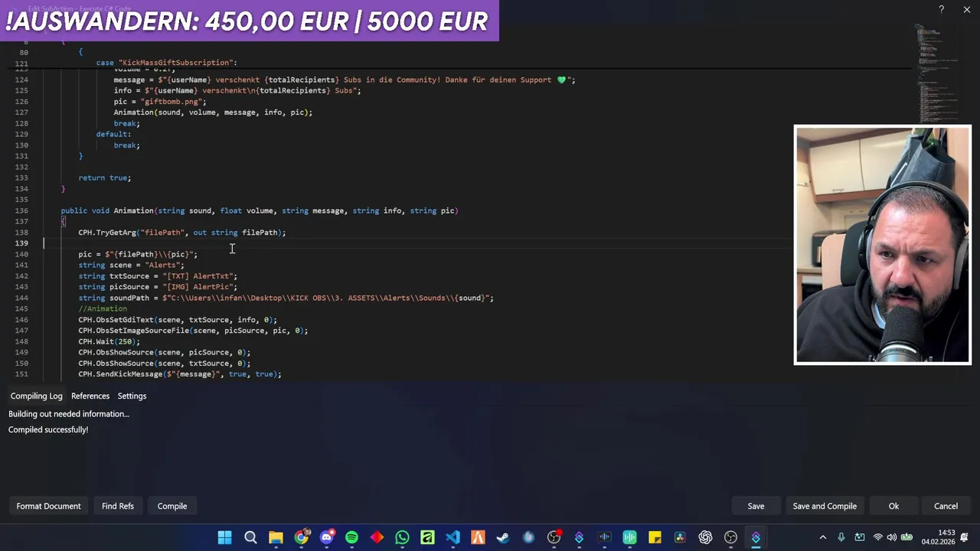Open the yellow Sticky Notes taskbar icon
The width and height of the screenshot is (980, 551).
(655, 537)
